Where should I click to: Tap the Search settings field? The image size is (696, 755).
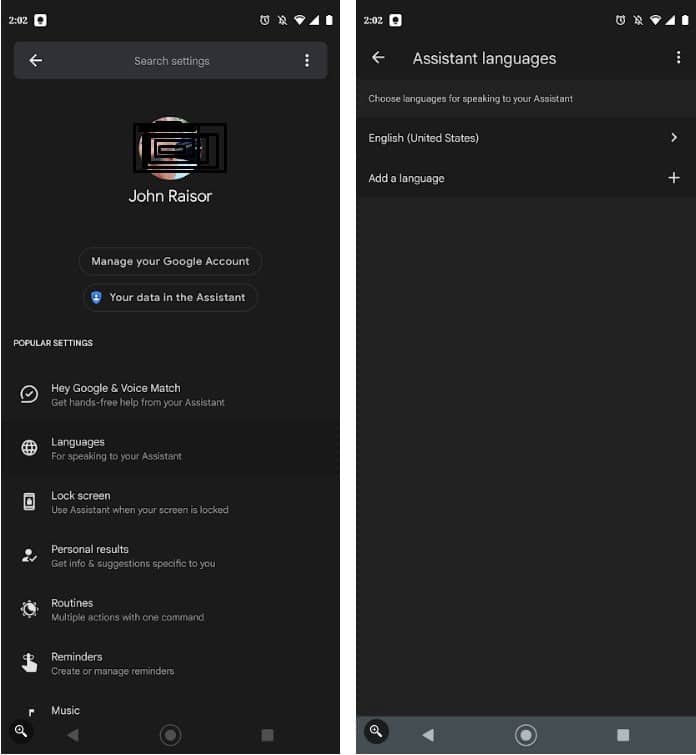(x=171, y=61)
